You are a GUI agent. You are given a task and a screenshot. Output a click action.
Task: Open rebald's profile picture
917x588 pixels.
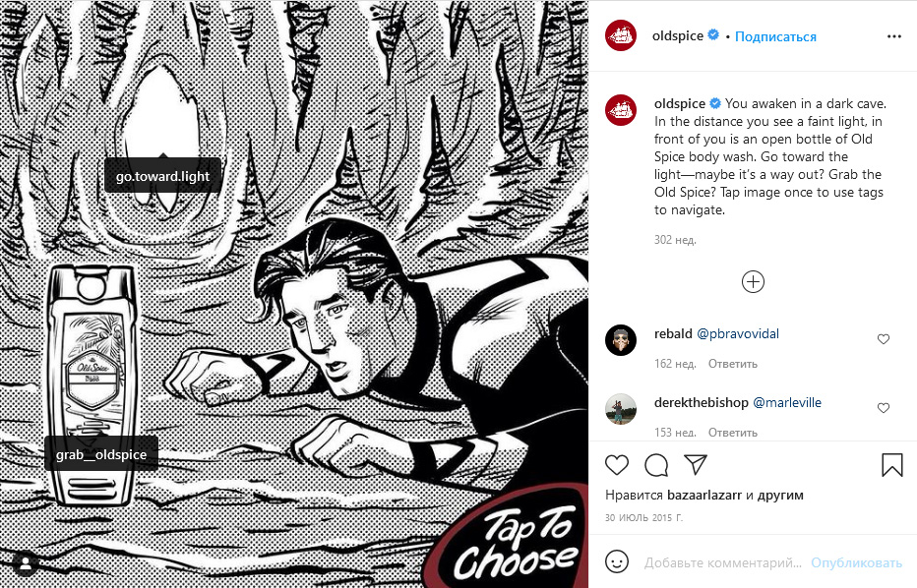[621, 340]
